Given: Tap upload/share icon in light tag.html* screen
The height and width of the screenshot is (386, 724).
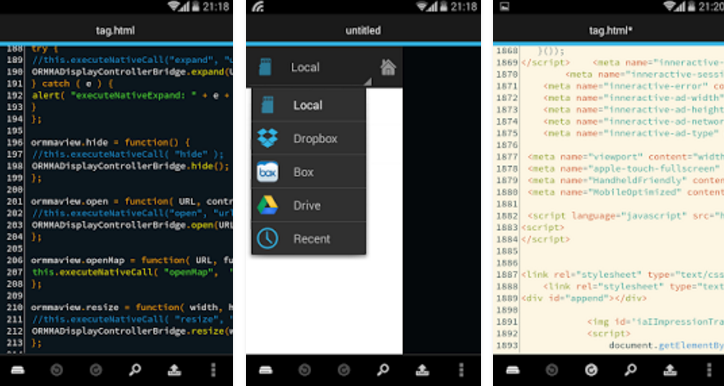Looking at the screenshot, I should click(x=670, y=370).
